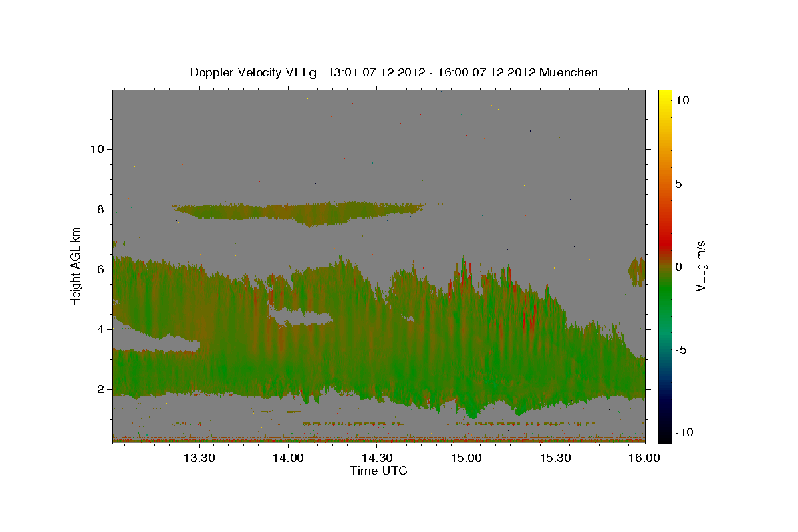The height and width of the screenshot is (532, 798).
Task: Click the 14:30 time tick label
Action: [x=378, y=458]
